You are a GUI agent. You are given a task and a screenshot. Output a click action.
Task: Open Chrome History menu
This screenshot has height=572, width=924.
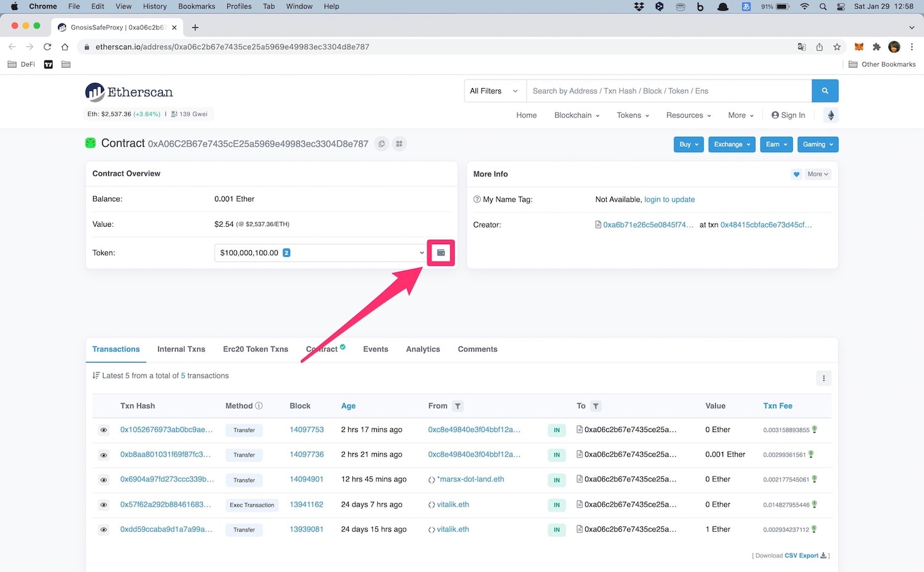click(155, 6)
